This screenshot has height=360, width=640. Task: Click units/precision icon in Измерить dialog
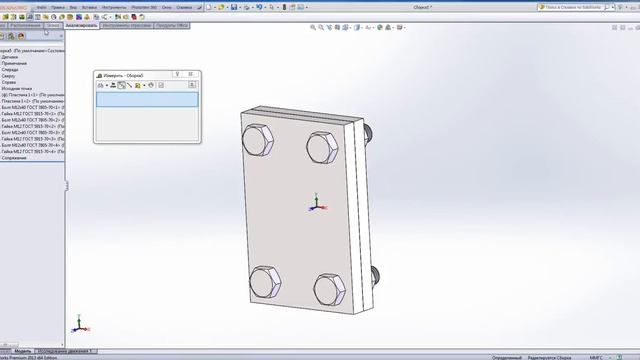[113, 85]
